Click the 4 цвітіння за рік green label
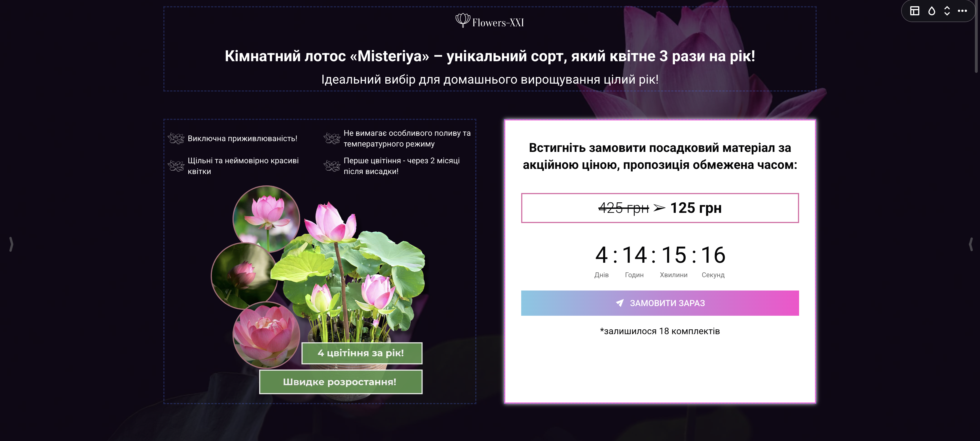 tap(362, 353)
